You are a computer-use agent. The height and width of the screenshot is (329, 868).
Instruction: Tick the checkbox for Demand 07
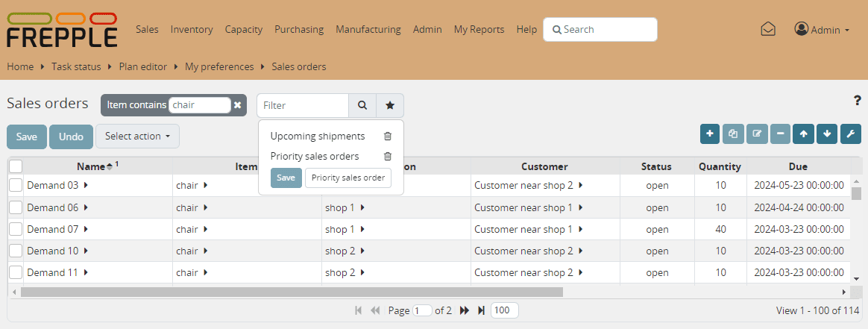click(16, 229)
